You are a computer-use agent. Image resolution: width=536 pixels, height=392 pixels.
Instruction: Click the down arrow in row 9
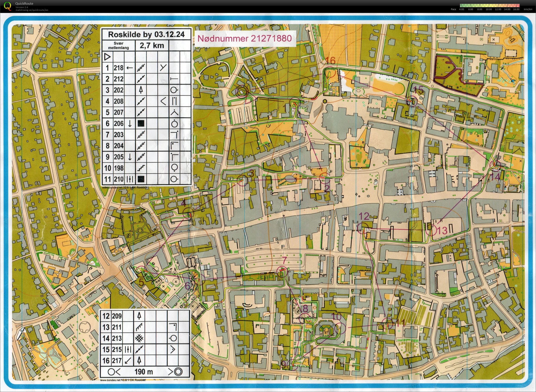click(130, 157)
